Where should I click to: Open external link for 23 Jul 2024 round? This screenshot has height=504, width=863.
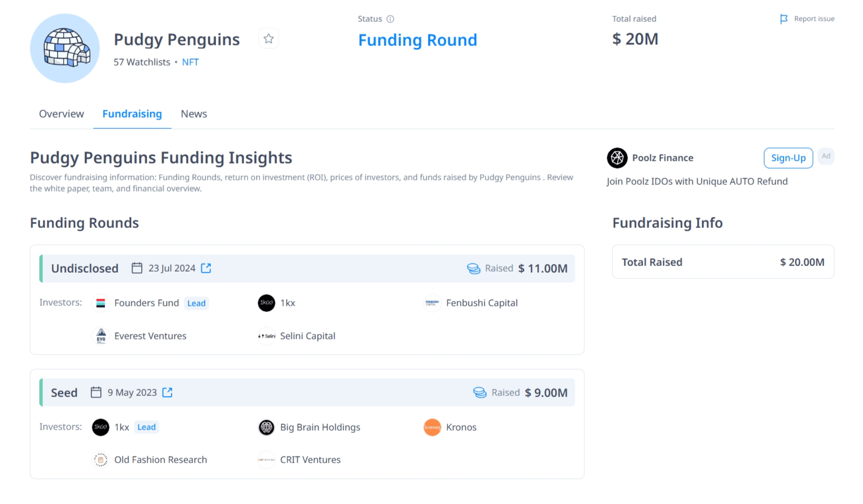coord(206,268)
